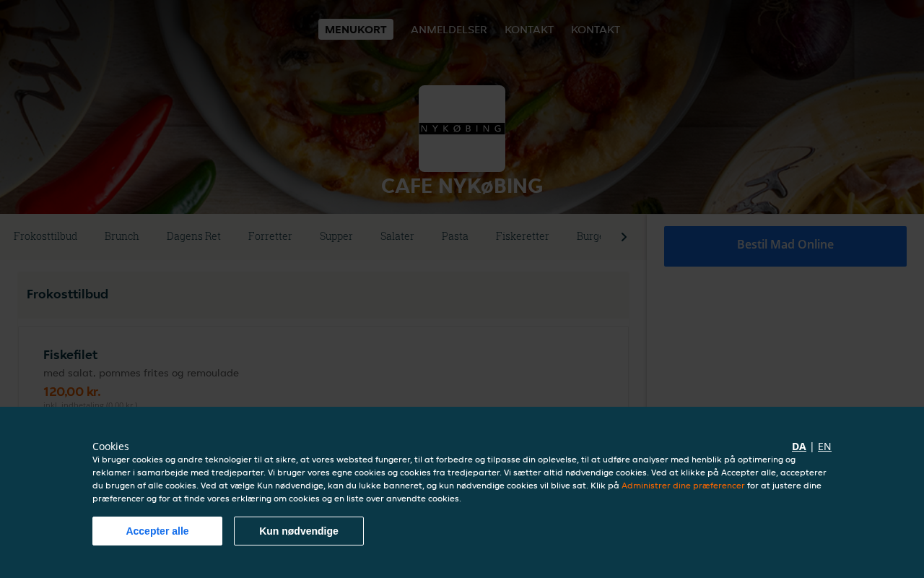Select the Forretter category
The width and height of the screenshot is (924, 578).
[x=270, y=236]
